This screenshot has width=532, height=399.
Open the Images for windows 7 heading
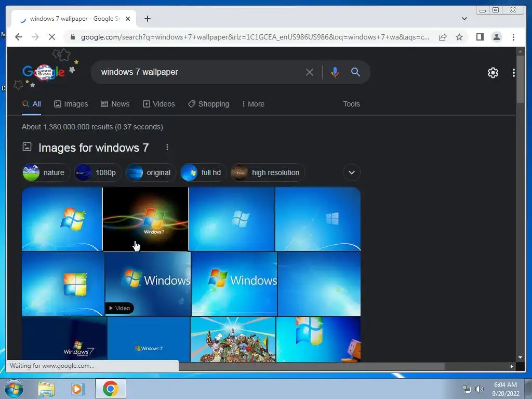tap(94, 148)
